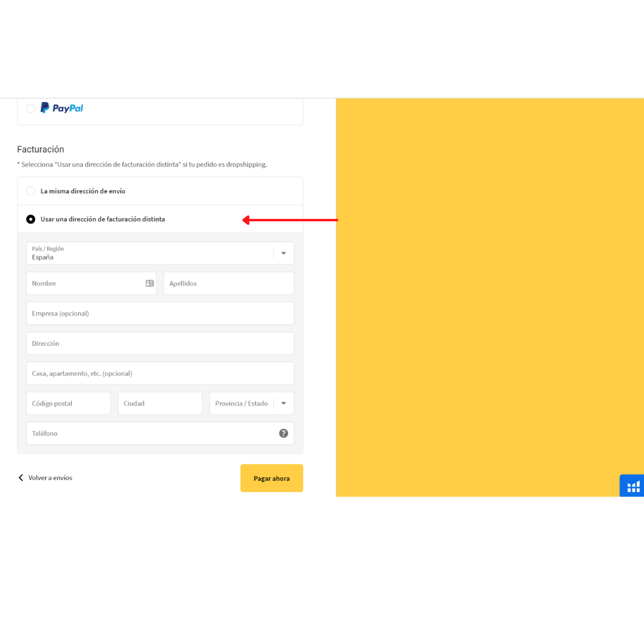Screen dimensions: 644x644
Task: Open the País / Región dropdown
Action: point(160,253)
